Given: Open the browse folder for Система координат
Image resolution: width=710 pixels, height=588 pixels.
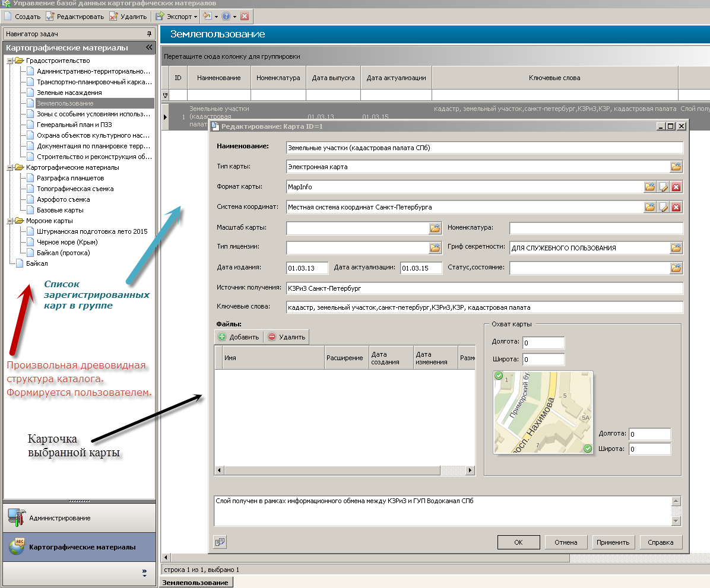Looking at the screenshot, I should tap(650, 207).
